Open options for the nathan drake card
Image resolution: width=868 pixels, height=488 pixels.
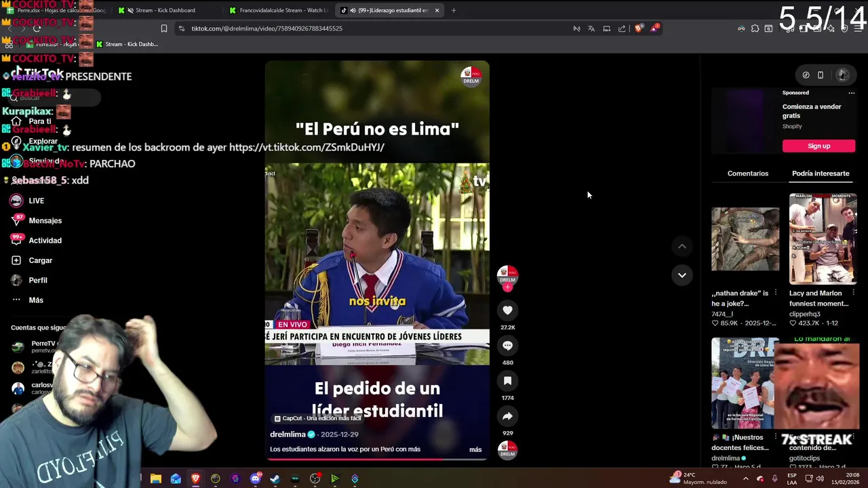coord(776,293)
